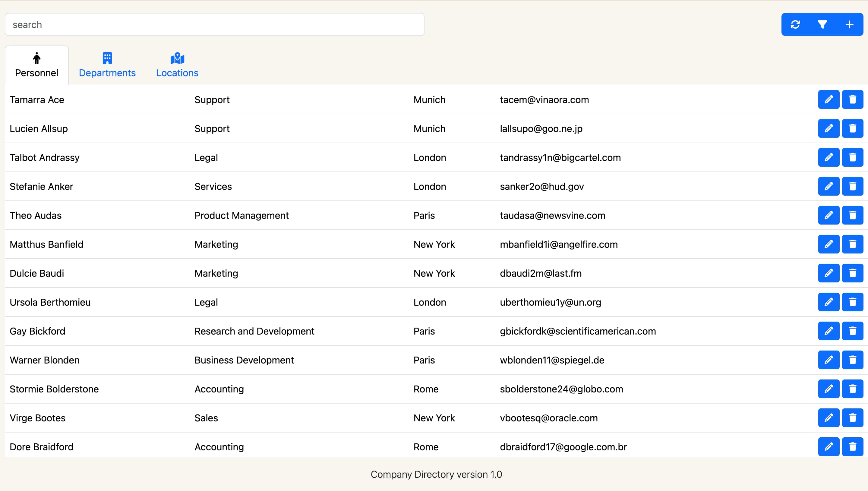Delete Ursola Berthomieu's record
This screenshot has height=491, width=868.
click(852, 302)
